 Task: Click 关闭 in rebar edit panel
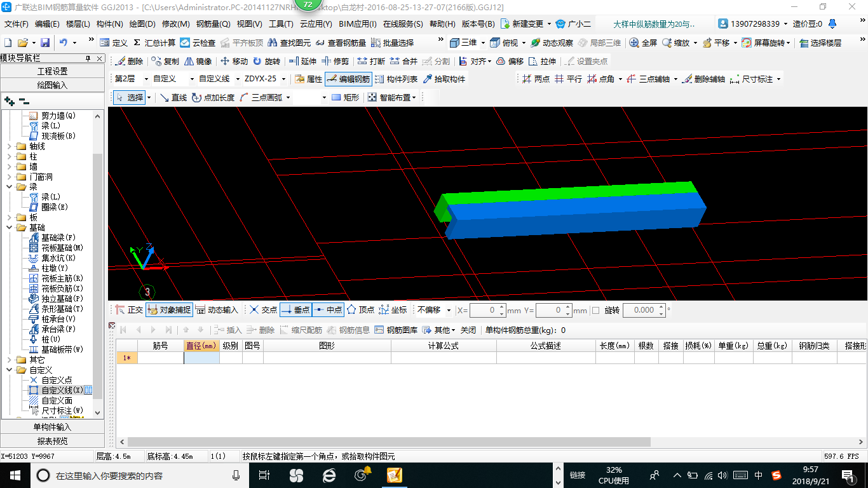468,330
